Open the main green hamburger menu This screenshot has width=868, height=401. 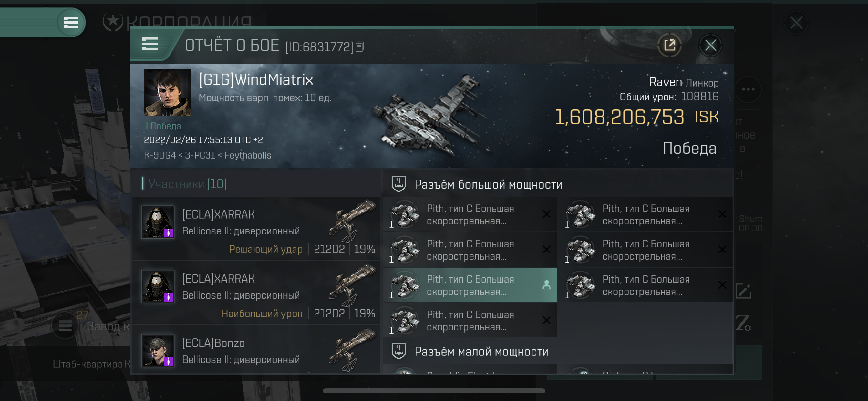tap(71, 23)
